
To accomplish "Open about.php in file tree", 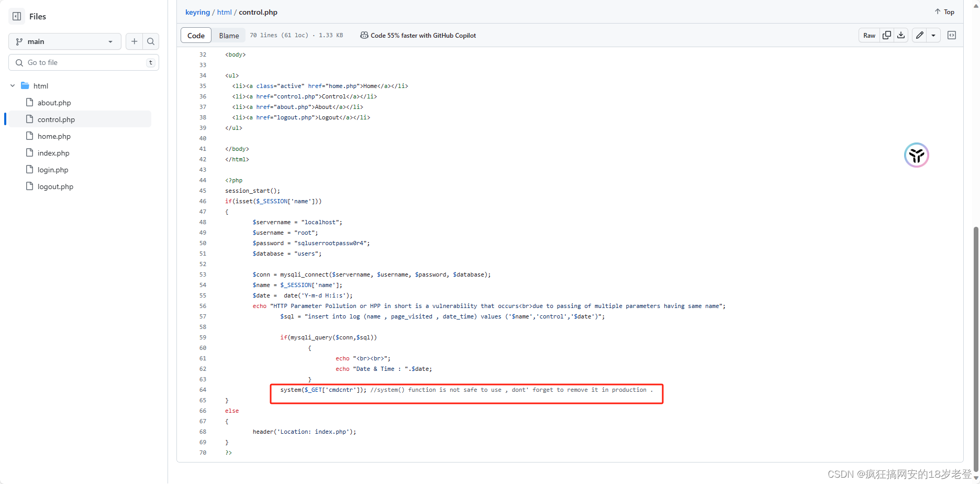I will pyautogui.click(x=54, y=103).
